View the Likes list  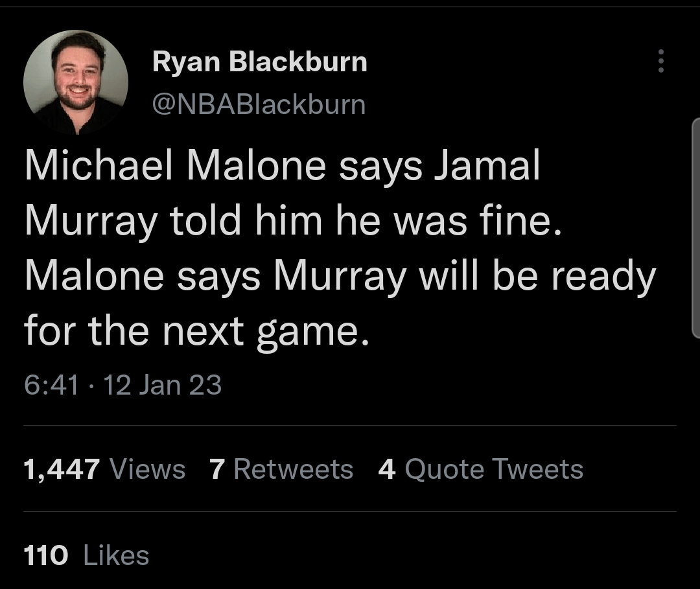click(x=117, y=555)
